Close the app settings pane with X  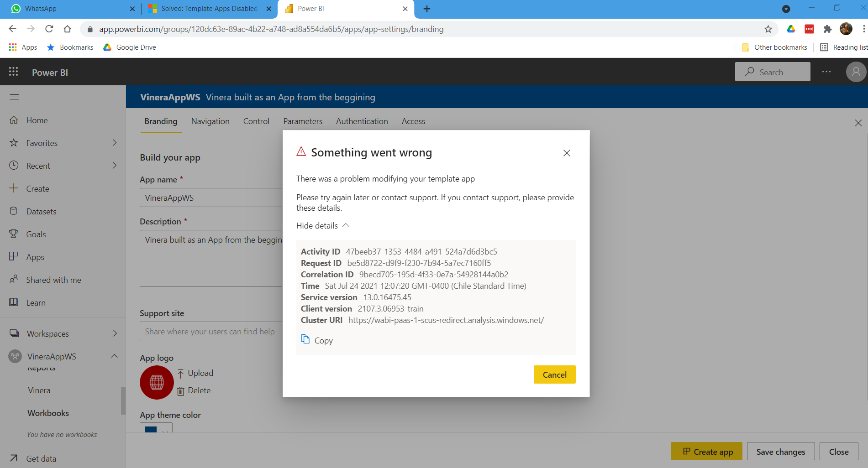click(858, 123)
